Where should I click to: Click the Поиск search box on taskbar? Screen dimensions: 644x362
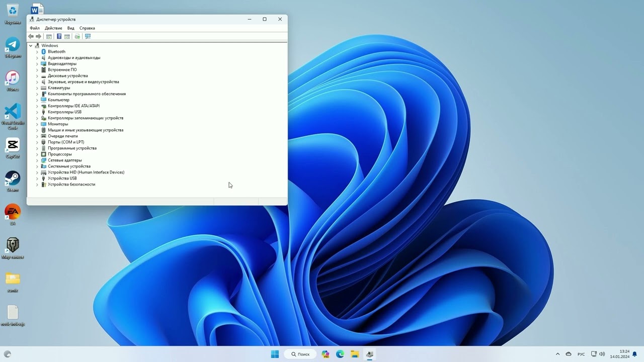[300, 354]
